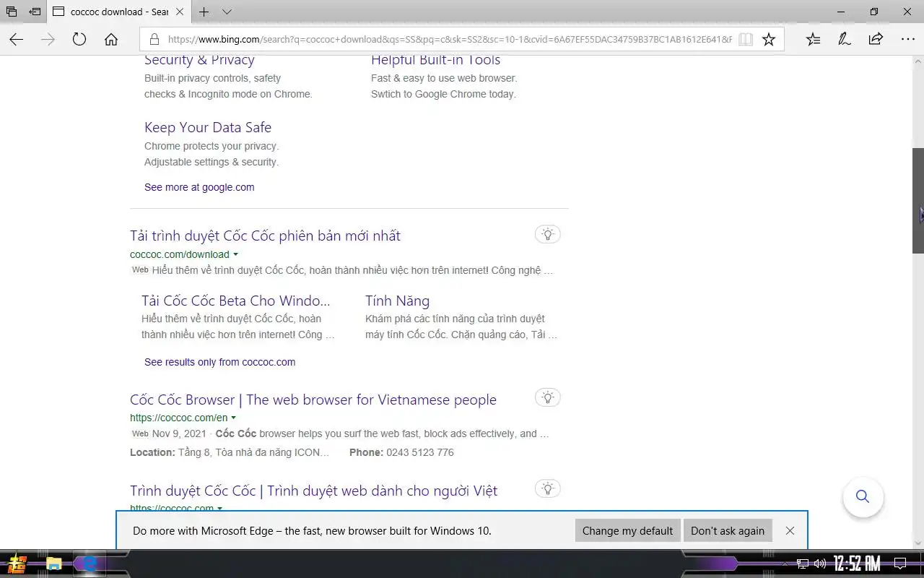Screen dimensions: 924x578
Task: Click the floating search magnifier button
Action: click(863, 496)
